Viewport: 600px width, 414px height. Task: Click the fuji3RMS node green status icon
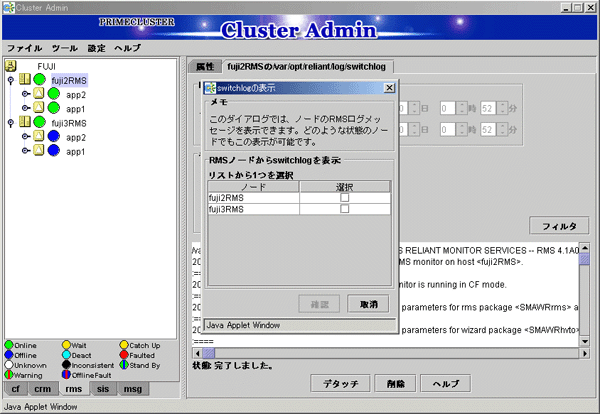(x=41, y=123)
